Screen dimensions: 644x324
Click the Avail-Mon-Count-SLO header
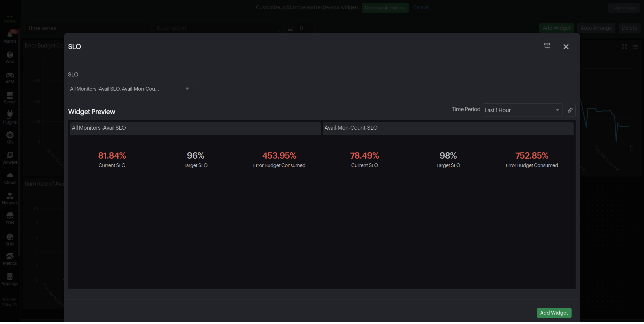pyautogui.click(x=448, y=128)
